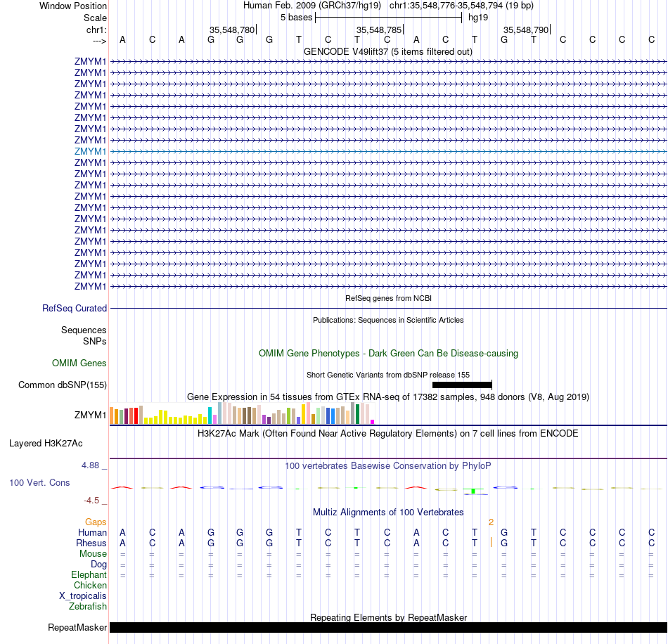The height and width of the screenshot is (644, 668).
Task: Select the Rhesus alignment row label
Action: coord(91,543)
